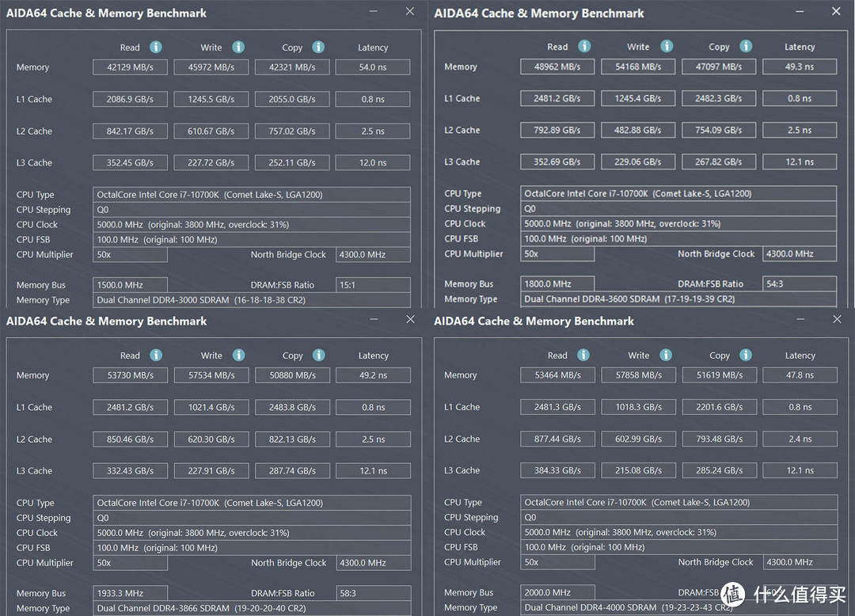Screen dimensions: 855x616
Task: Click the 54:3 DRAM:FSB Ratio field
Action: pyautogui.click(x=800, y=284)
